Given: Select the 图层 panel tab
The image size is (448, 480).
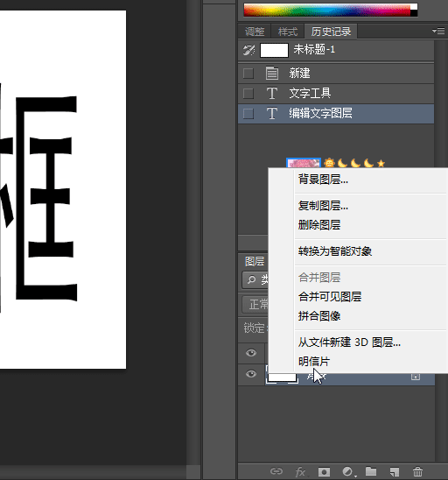Looking at the screenshot, I should pyautogui.click(x=254, y=261).
